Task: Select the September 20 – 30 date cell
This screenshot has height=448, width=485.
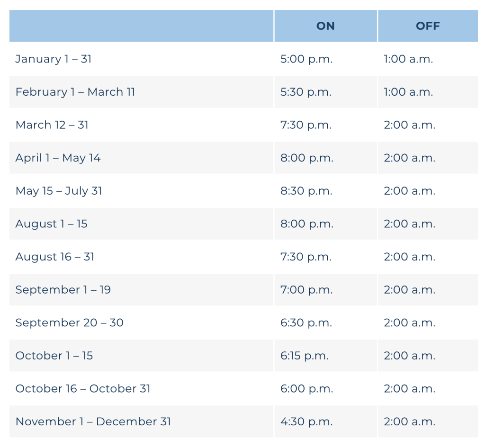Action: coord(70,323)
